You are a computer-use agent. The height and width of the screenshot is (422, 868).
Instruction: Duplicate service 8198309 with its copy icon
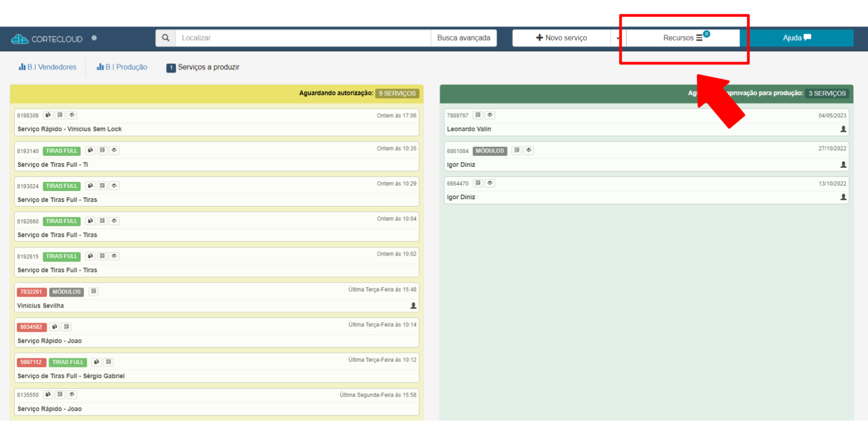(48, 115)
